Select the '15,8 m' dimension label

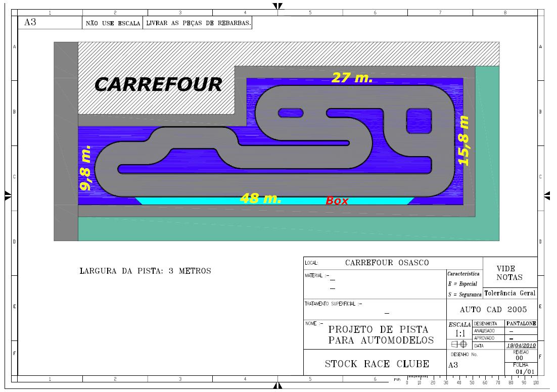coord(463,140)
